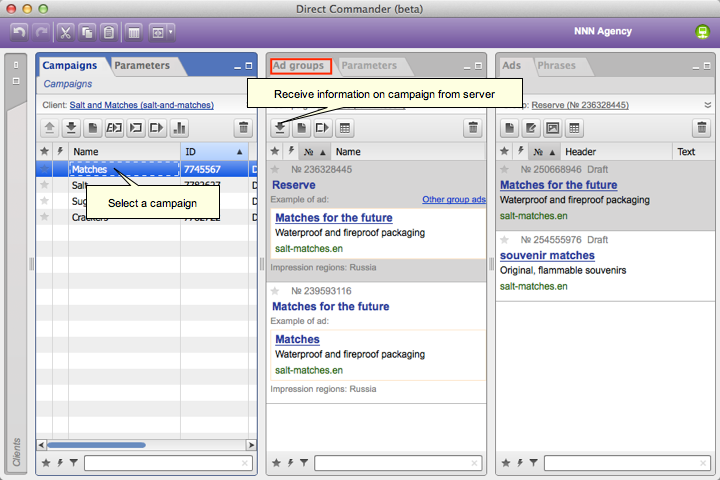Click the edit pencil icon in the Ads toolbar
720x480 pixels.
point(531,128)
